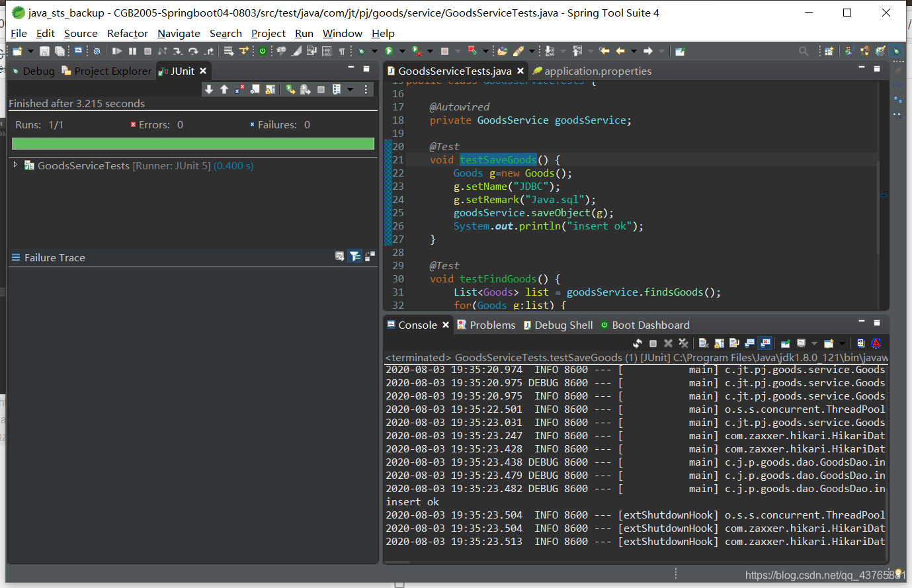Screen dimensions: 912x588
Task: Toggle Show Console on Standard Out icon
Action: pos(749,343)
